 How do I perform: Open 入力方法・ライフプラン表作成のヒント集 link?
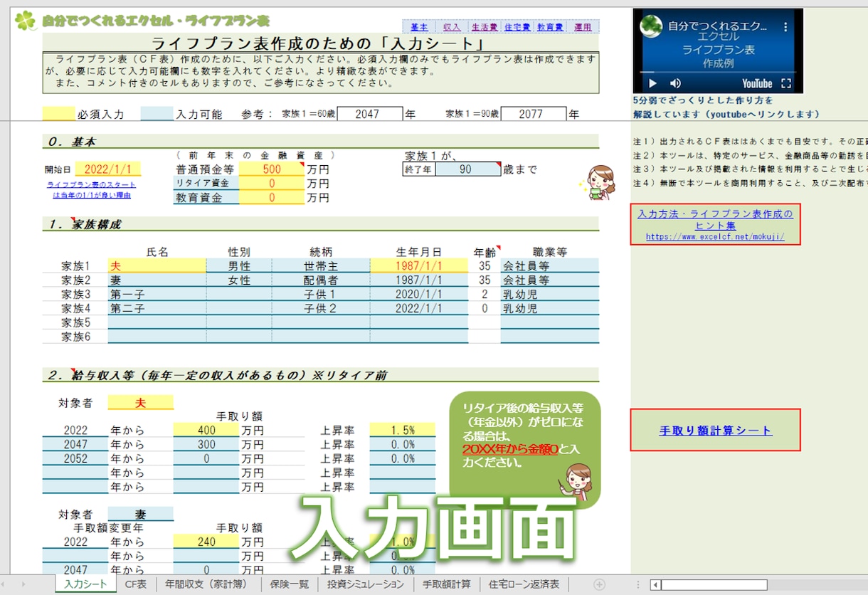click(x=715, y=224)
